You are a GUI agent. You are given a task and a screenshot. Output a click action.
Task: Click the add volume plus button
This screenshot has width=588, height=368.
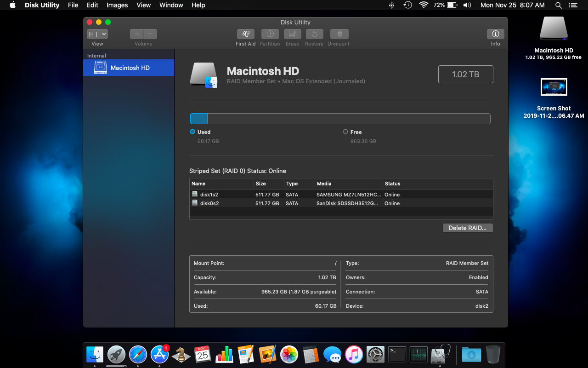tap(137, 34)
